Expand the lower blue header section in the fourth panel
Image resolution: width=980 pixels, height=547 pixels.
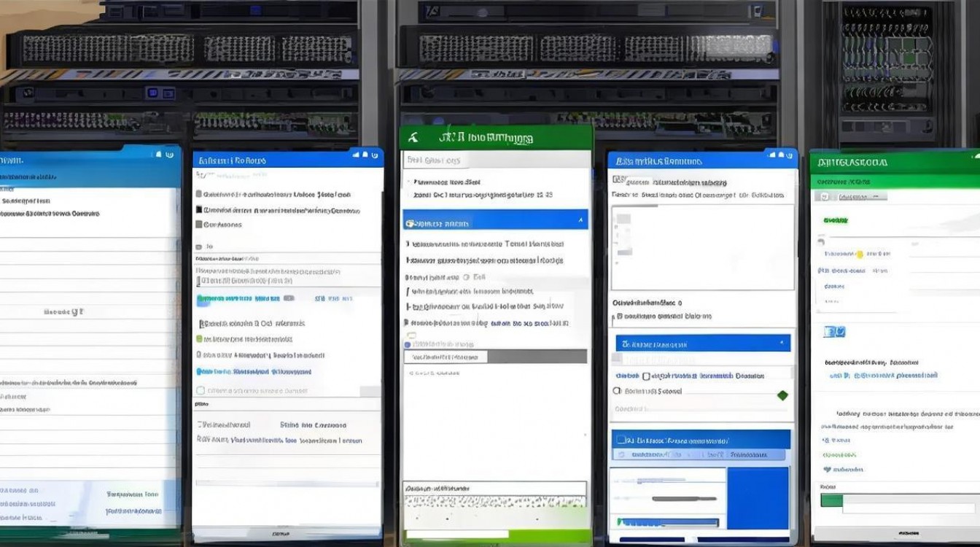pyautogui.click(x=700, y=440)
